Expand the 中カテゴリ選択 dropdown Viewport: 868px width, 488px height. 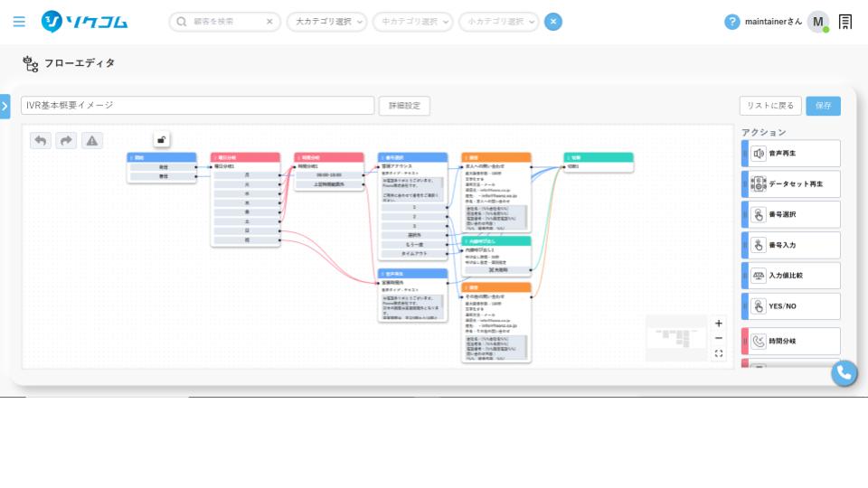[x=412, y=22]
